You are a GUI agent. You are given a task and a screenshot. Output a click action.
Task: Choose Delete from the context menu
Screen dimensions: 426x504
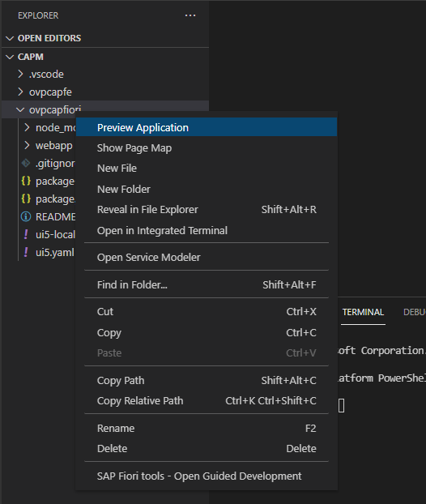[x=207, y=448]
